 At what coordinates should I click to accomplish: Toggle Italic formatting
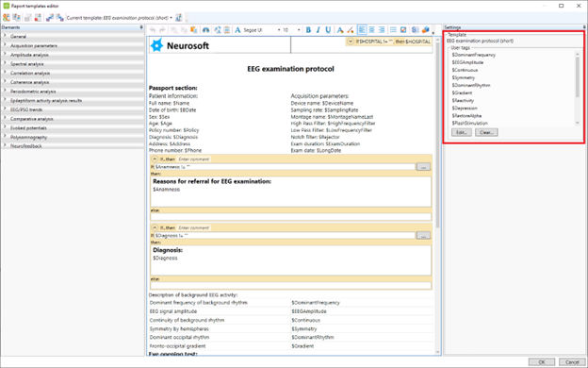(x=318, y=30)
